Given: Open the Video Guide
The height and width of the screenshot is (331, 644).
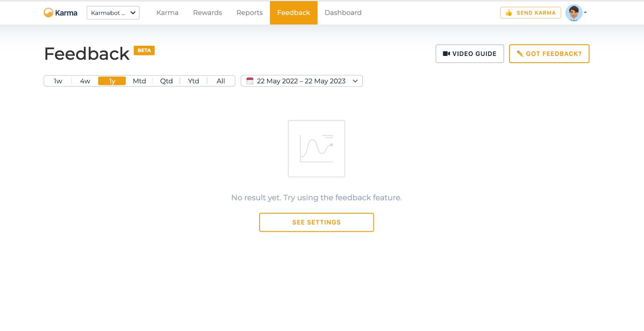Looking at the screenshot, I should [x=470, y=54].
